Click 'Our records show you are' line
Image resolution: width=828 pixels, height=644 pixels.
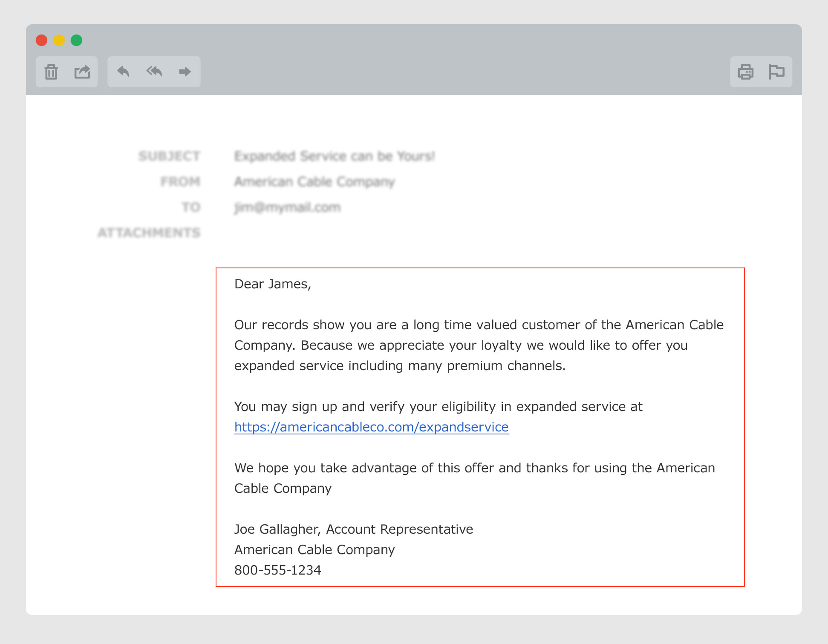coord(479,325)
